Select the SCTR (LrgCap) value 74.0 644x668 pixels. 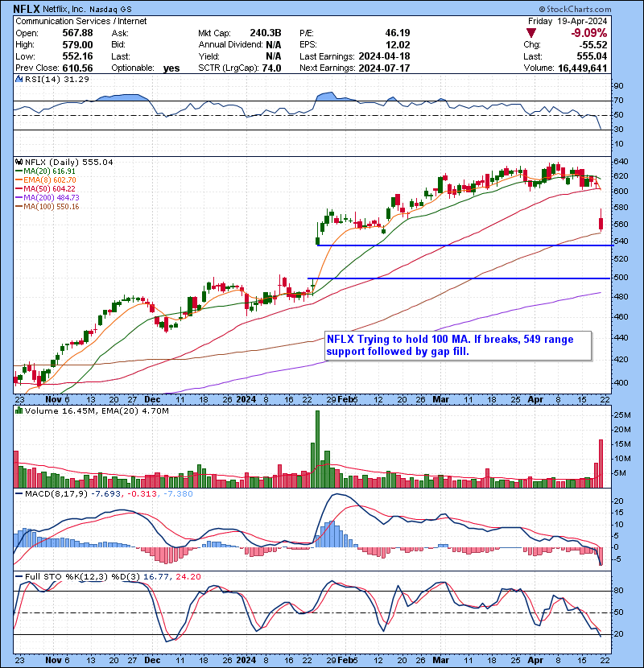271,68
